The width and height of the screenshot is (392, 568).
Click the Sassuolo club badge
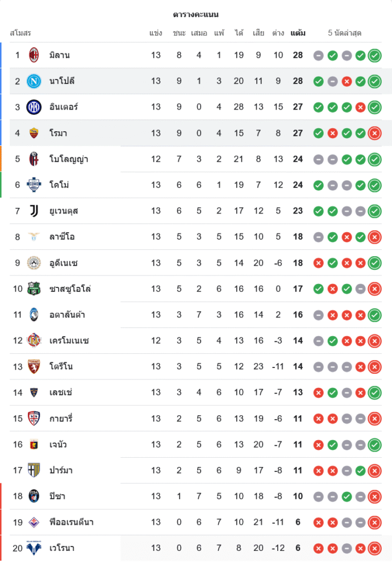point(34,289)
